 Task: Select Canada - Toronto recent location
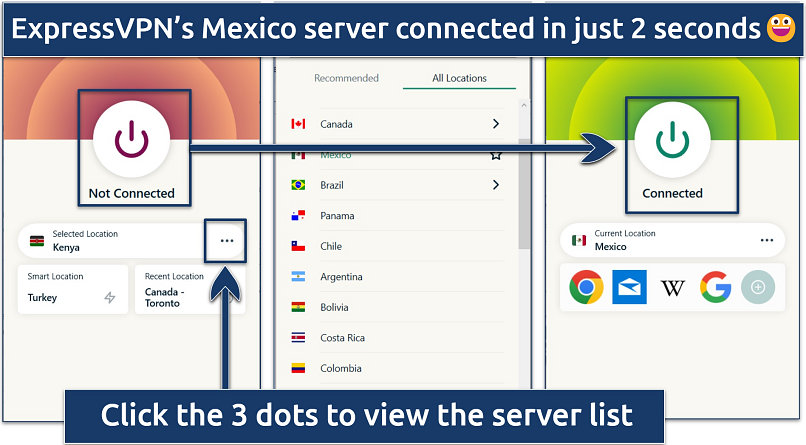[x=190, y=289]
